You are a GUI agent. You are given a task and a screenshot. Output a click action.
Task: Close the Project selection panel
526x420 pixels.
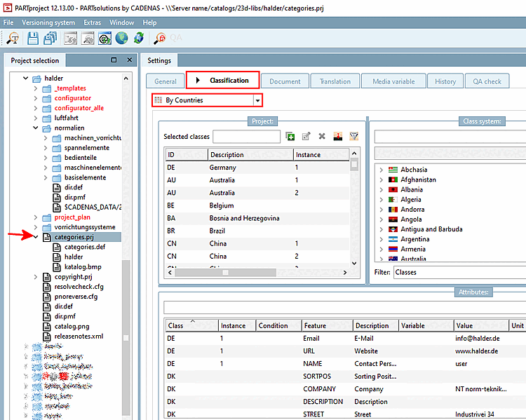point(130,60)
